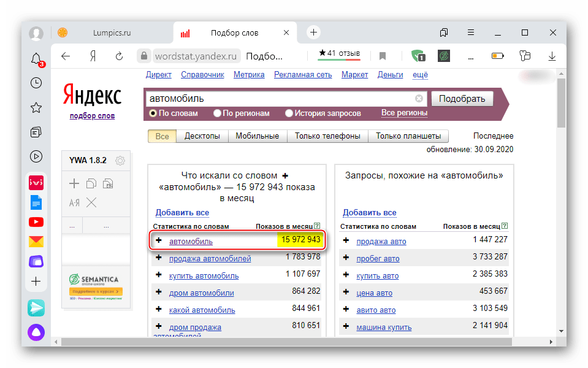Screen dimensions: 588x368
Task: Add a new sidebar app with plus
Action: [x=36, y=281]
